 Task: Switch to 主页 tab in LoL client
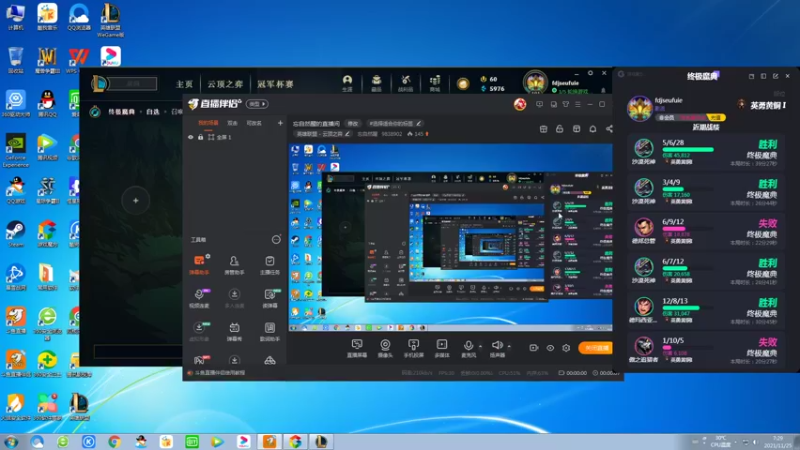[x=184, y=84]
